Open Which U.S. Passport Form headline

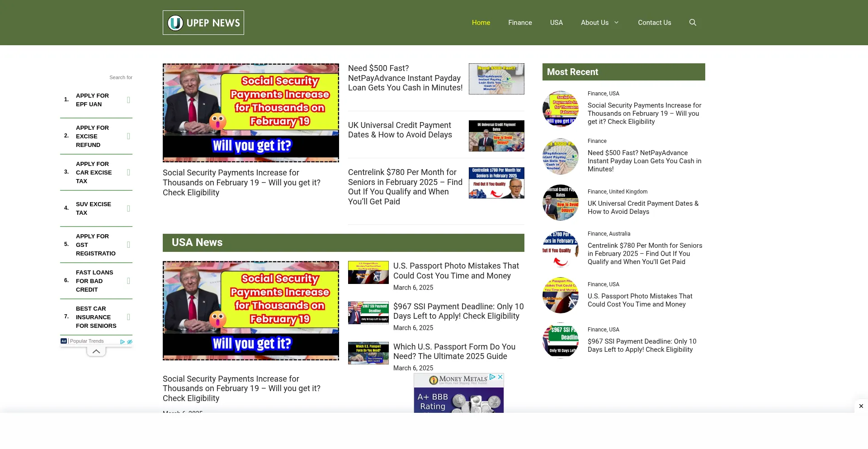pyautogui.click(x=454, y=351)
